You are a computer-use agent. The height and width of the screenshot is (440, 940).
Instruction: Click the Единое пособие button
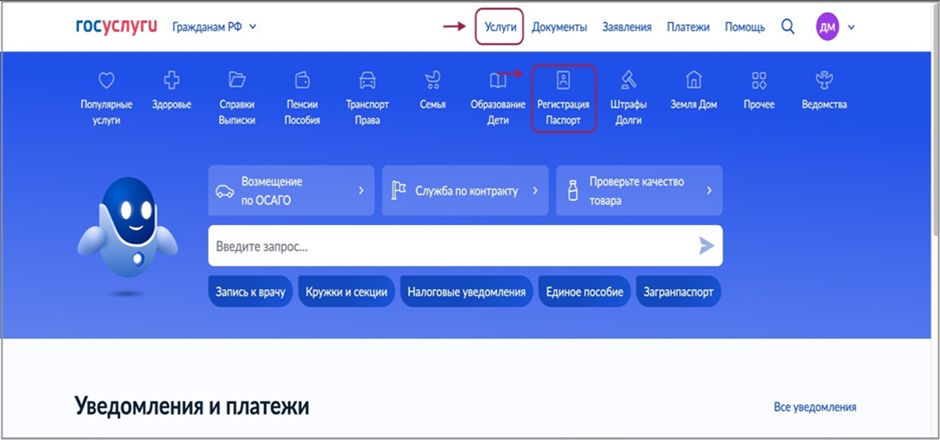(585, 292)
